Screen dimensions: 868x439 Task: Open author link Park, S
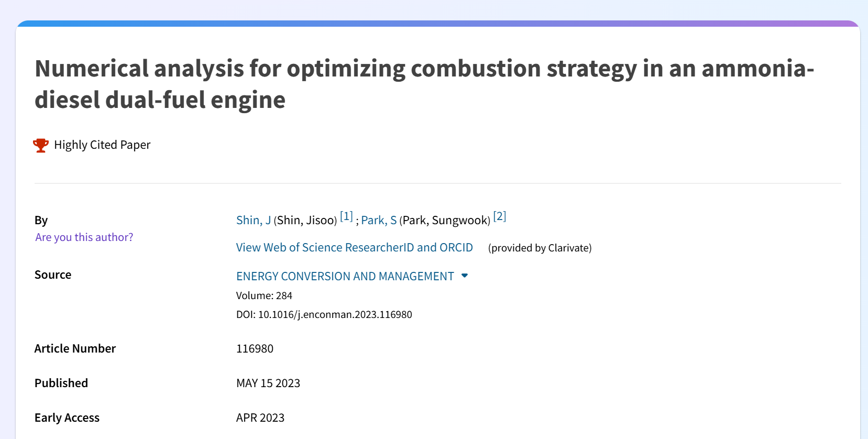379,220
